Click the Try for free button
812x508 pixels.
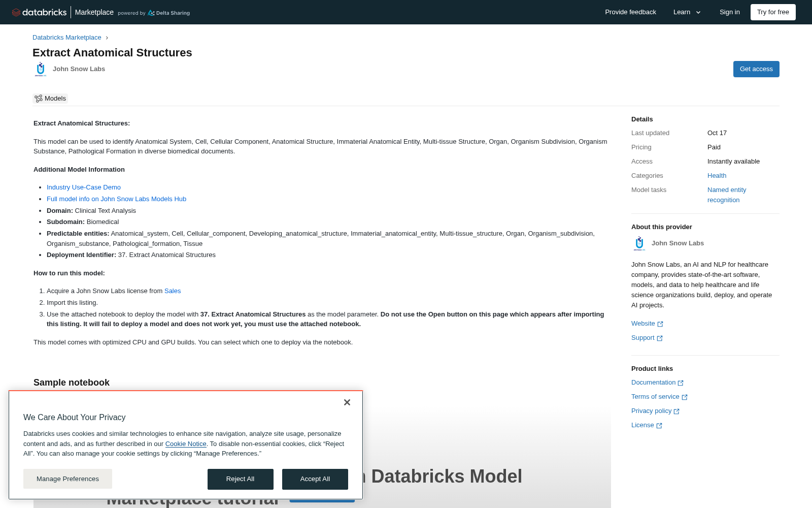(773, 12)
